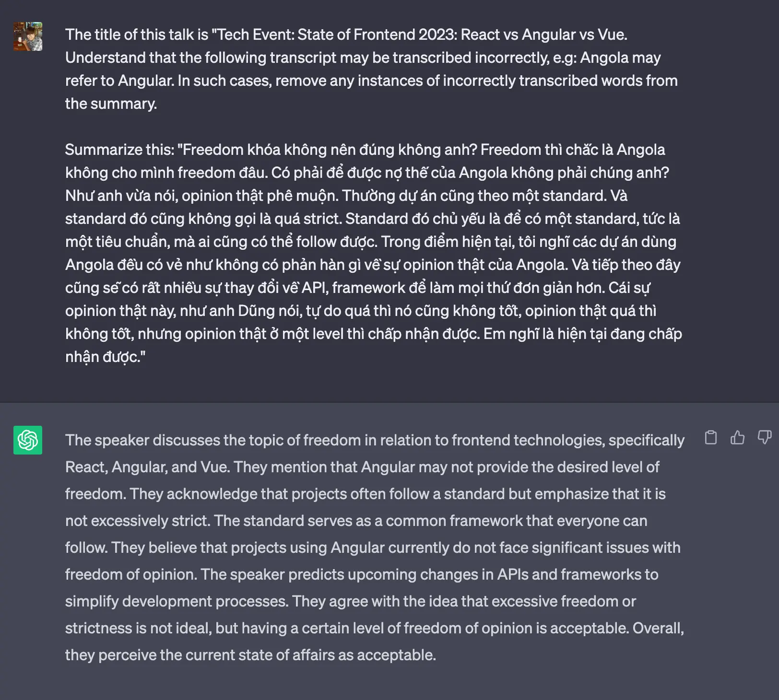The height and width of the screenshot is (700, 779).
Task: Click the response line starting "follow. They believe"
Action: 373,548
